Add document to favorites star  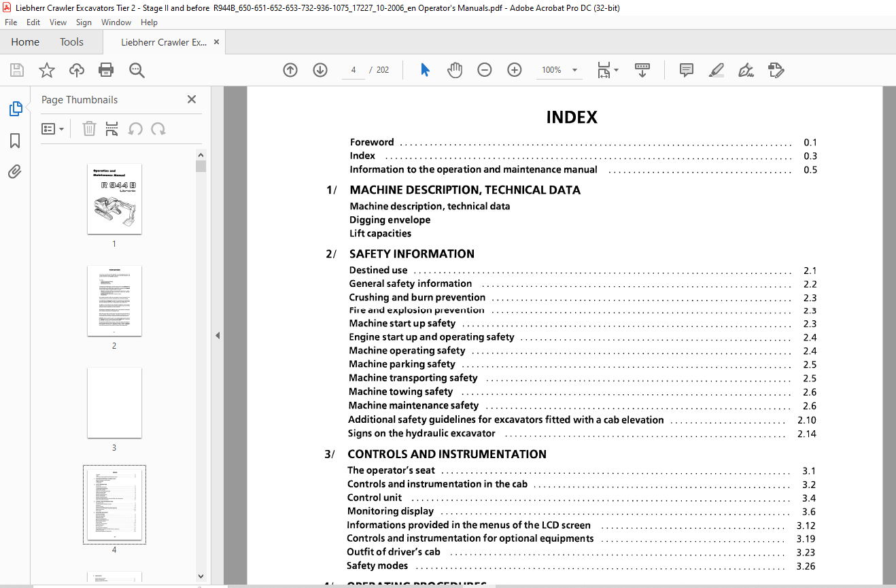coord(46,70)
